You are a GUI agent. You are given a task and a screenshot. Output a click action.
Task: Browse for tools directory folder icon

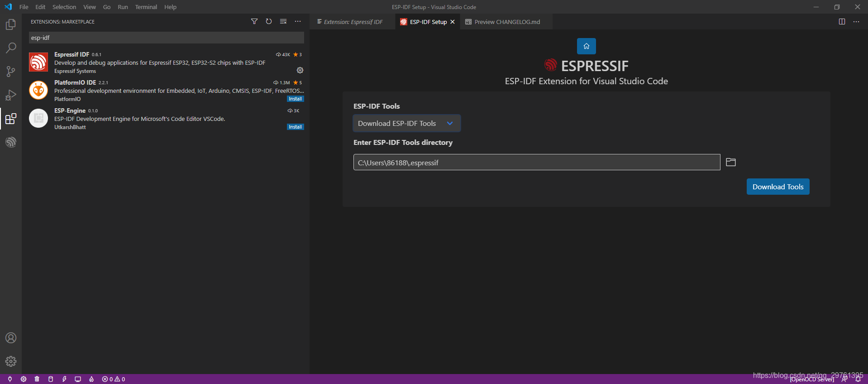pyautogui.click(x=731, y=162)
